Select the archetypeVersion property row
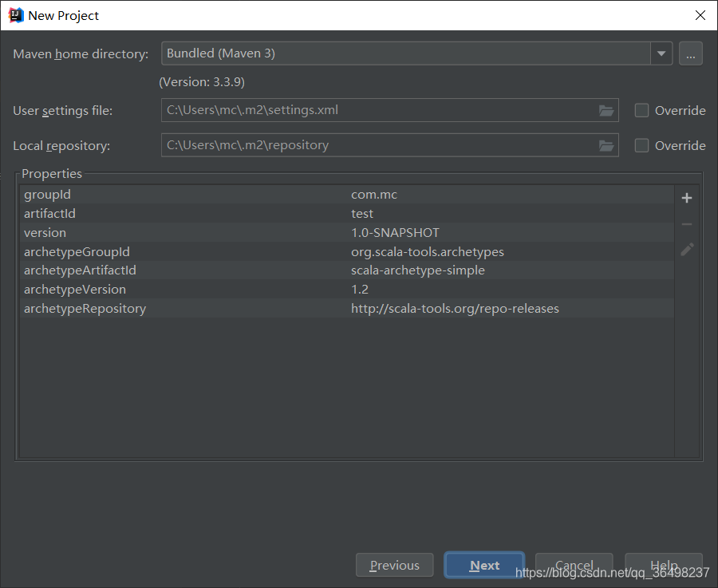This screenshot has height=588, width=718. pyautogui.click(x=347, y=290)
